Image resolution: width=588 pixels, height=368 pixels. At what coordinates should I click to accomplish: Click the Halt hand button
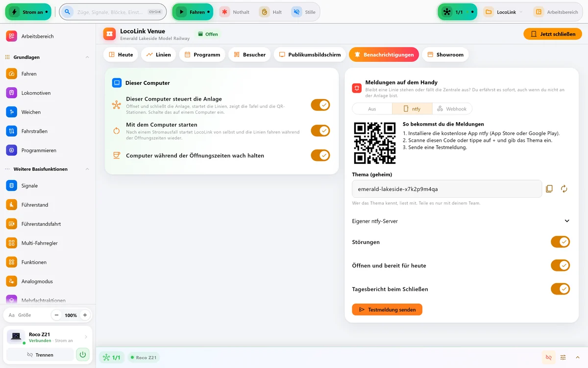(271, 12)
